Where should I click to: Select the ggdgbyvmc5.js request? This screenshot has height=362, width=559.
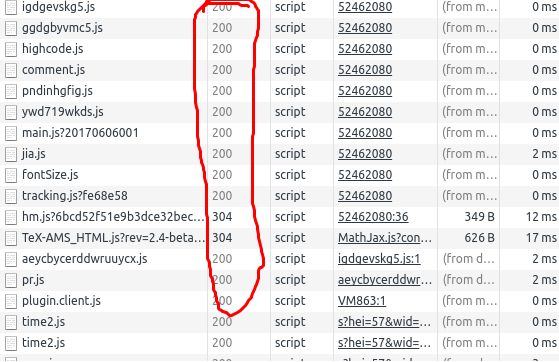(x=280, y=28)
